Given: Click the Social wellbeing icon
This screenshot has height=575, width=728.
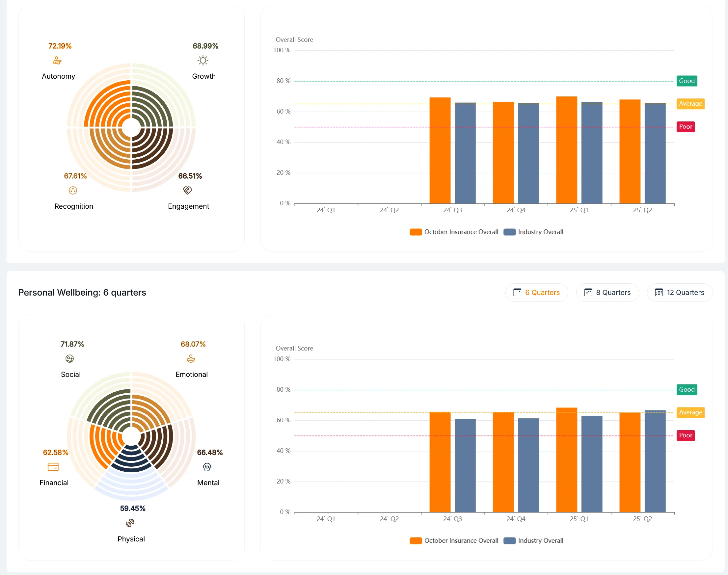Looking at the screenshot, I should point(70,359).
